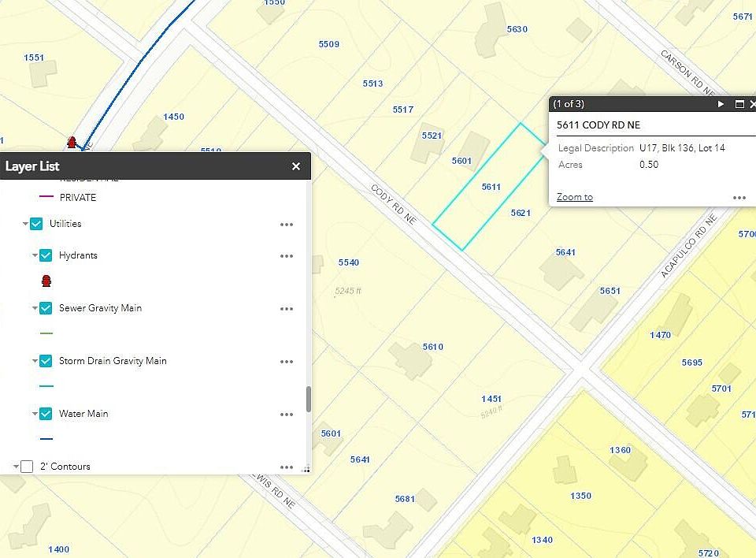Uncheck Storm Drain Gravity Main layer

coord(46,361)
